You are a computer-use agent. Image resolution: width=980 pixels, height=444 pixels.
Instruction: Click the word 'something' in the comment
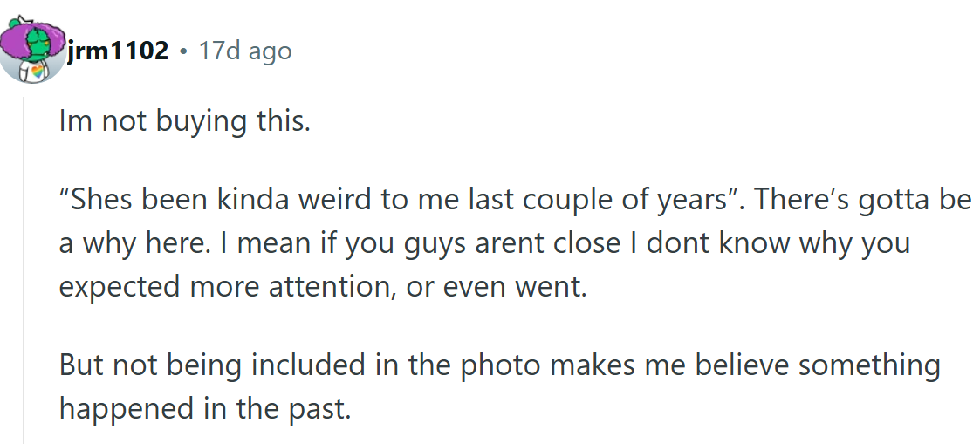point(869,364)
